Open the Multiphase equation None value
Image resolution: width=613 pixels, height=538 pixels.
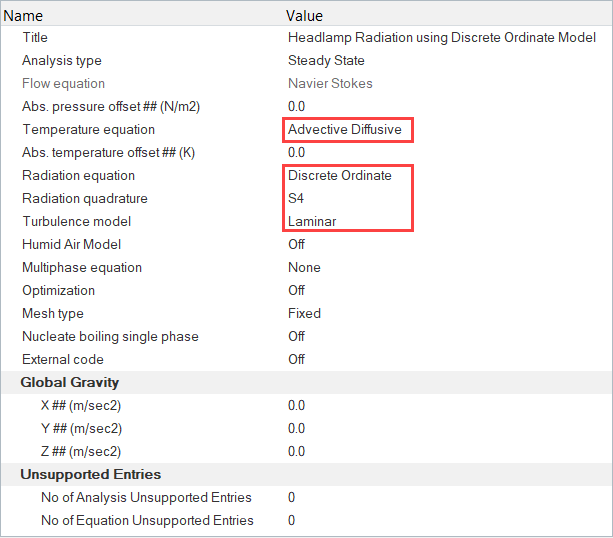point(304,268)
